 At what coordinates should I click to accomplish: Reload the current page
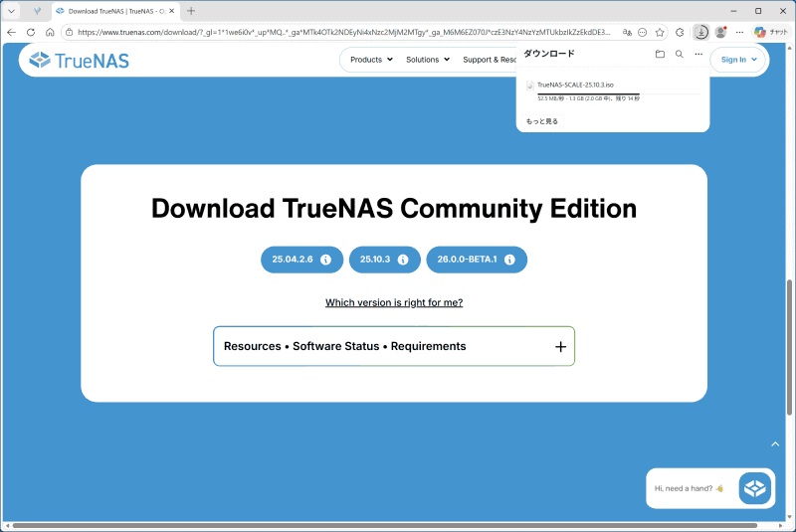tap(31, 32)
